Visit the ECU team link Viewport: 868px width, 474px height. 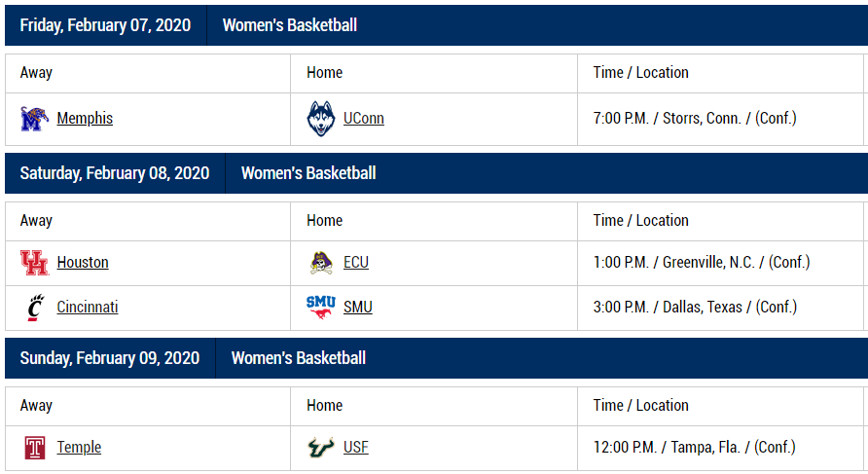[356, 263]
